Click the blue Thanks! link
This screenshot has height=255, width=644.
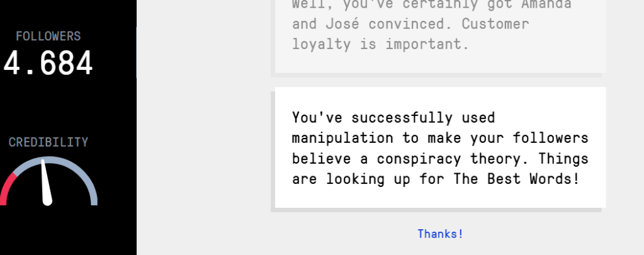tap(440, 234)
